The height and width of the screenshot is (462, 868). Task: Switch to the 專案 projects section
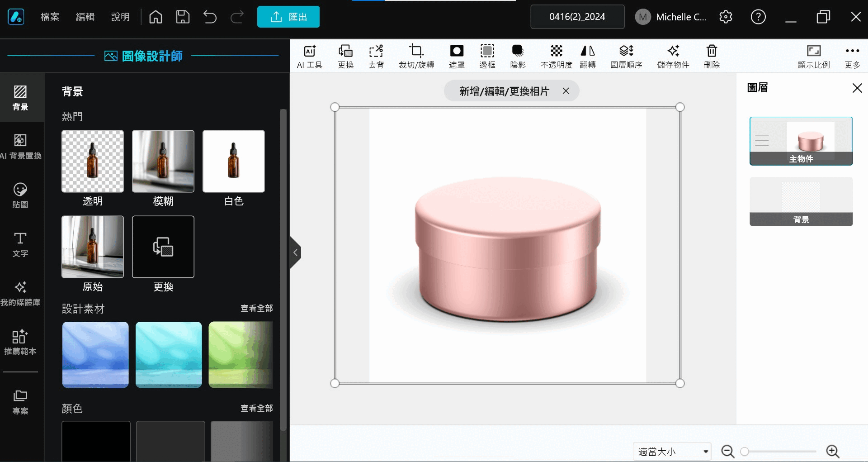pyautogui.click(x=20, y=400)
